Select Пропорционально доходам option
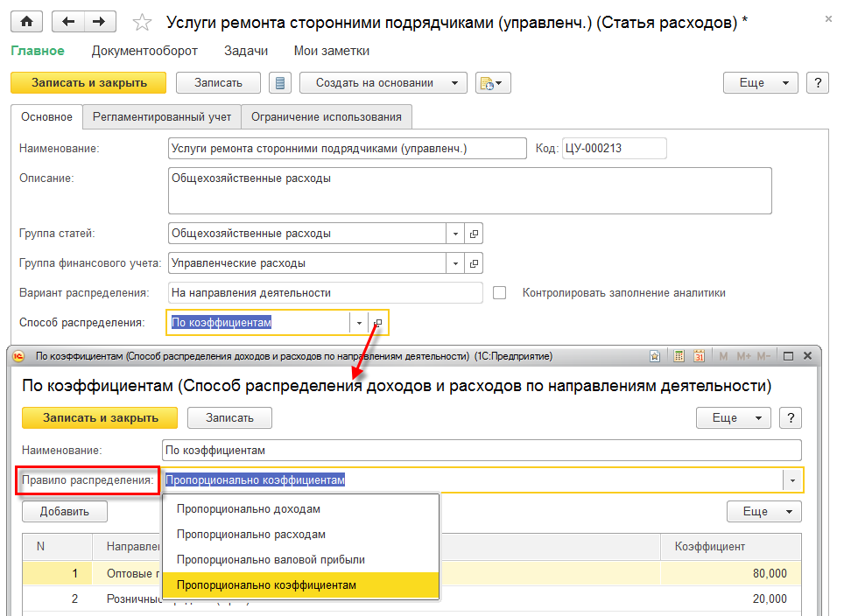 (249, 508)
